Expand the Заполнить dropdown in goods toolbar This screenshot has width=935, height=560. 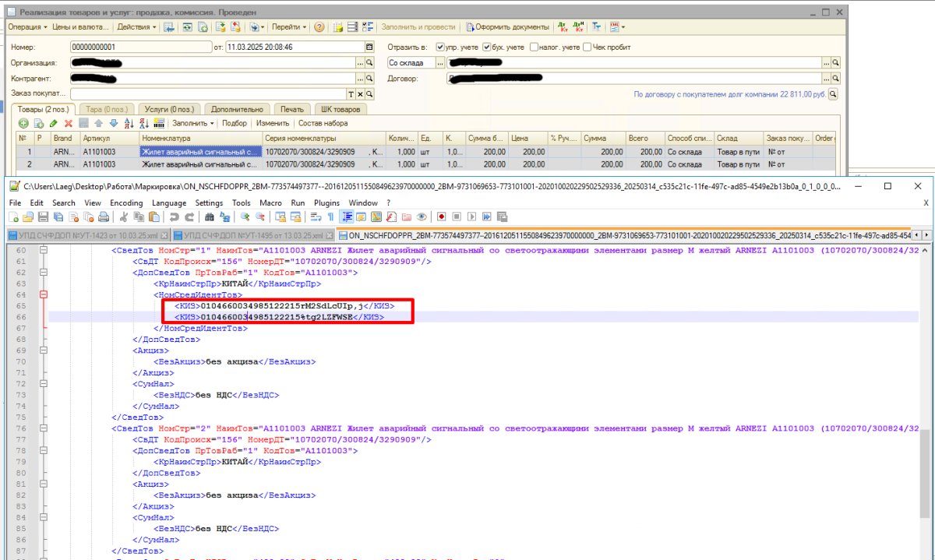tap(193, 123)
